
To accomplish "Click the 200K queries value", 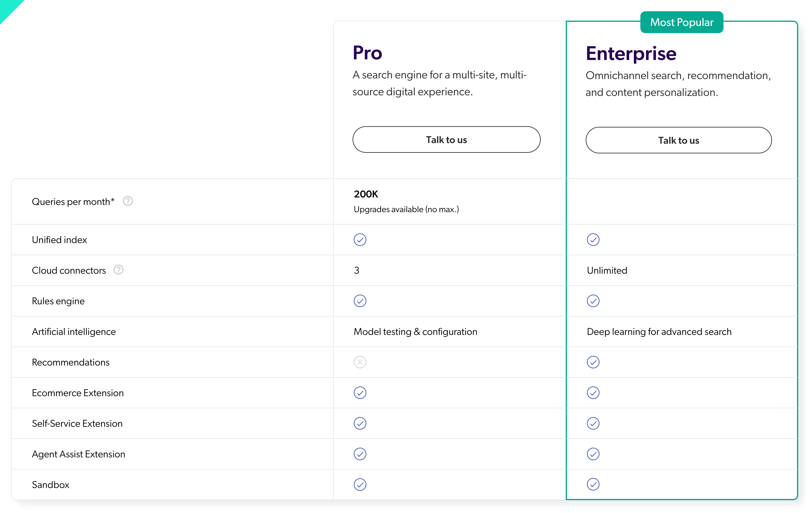I will 366,194.
